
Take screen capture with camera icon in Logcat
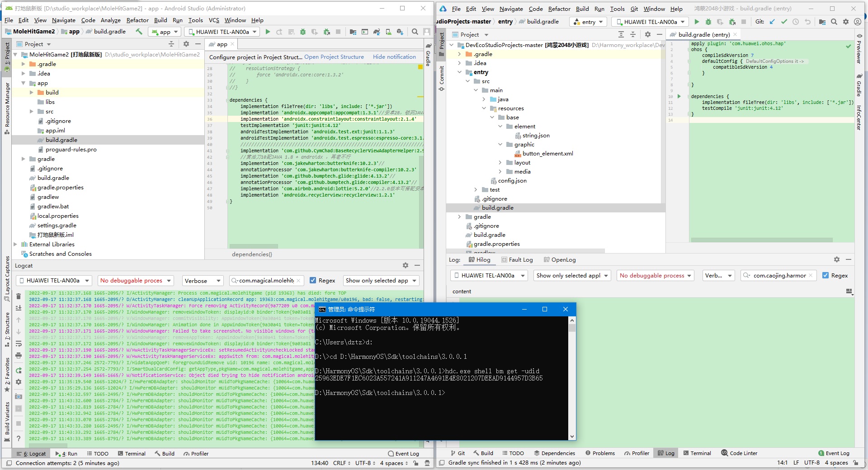tap(19, 396)
